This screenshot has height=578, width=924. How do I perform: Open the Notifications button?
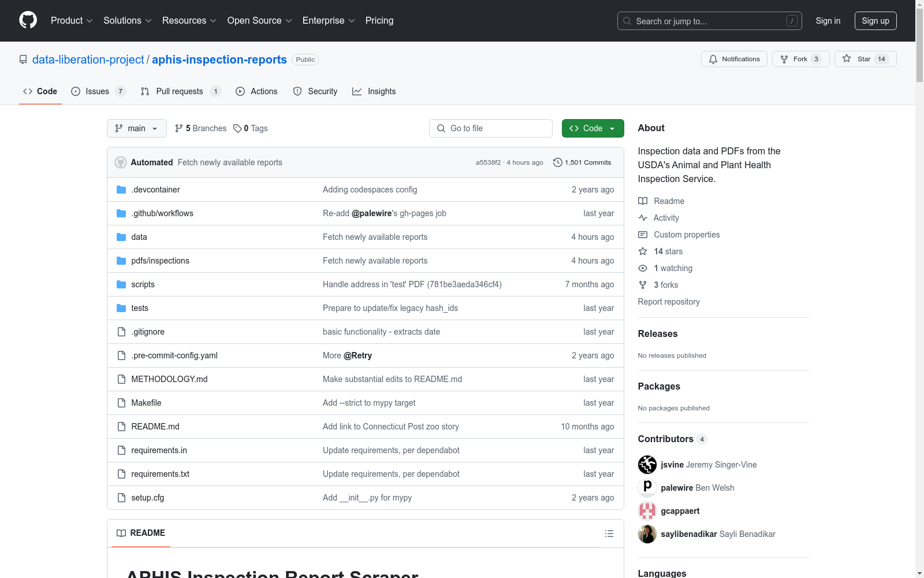click(734, 59)
